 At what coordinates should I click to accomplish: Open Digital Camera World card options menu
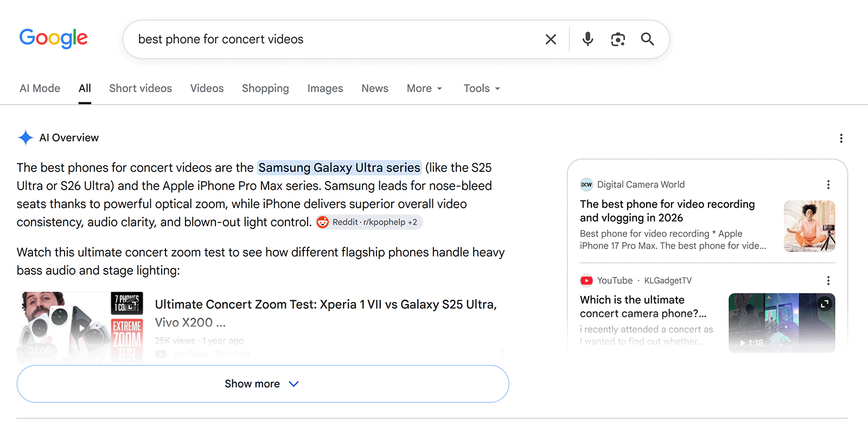pos(828,184)
